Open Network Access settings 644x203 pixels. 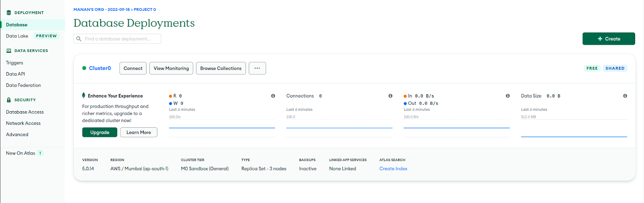tap(23, 123)
